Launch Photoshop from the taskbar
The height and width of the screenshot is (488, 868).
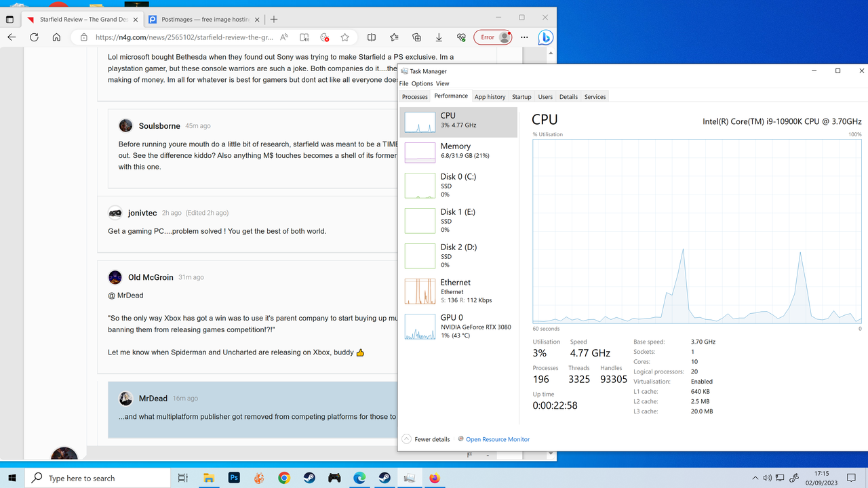[234, 478]
